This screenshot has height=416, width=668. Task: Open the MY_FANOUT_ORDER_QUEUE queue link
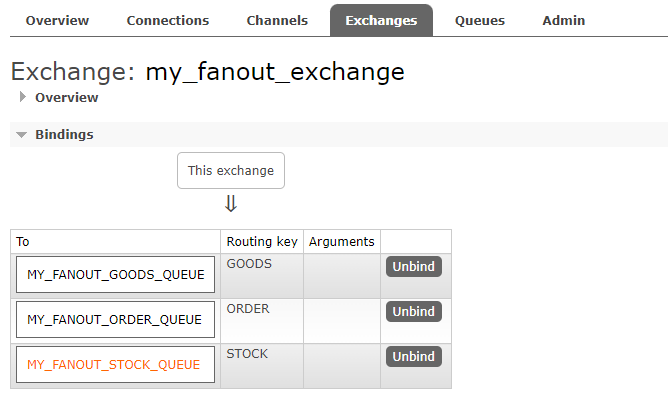coord(115,319)
